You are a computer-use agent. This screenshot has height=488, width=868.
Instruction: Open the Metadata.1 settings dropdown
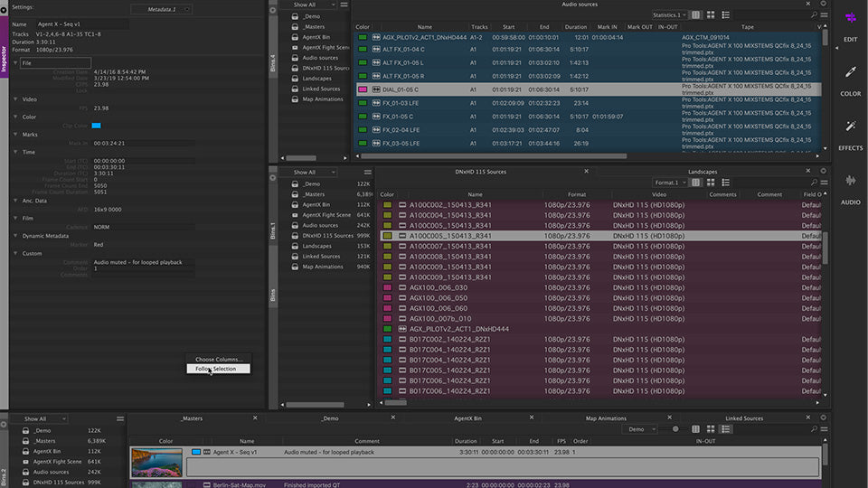coord(161,9)
